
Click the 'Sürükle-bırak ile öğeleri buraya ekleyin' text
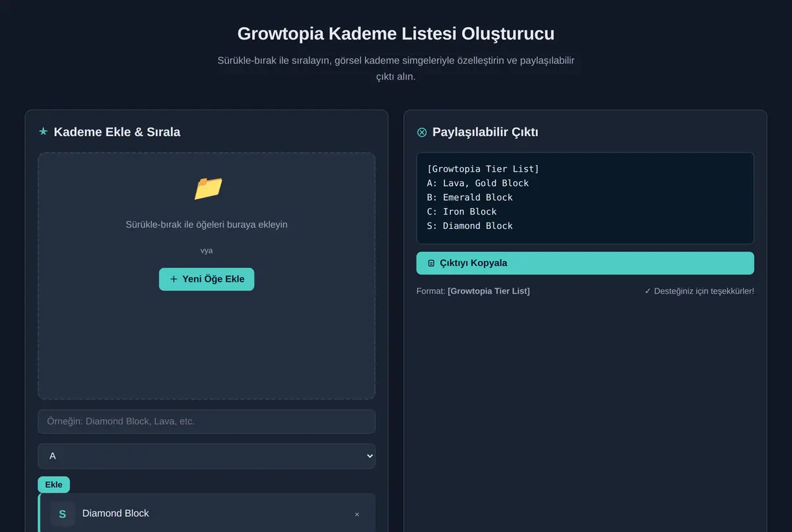click(x=207, y=224)
